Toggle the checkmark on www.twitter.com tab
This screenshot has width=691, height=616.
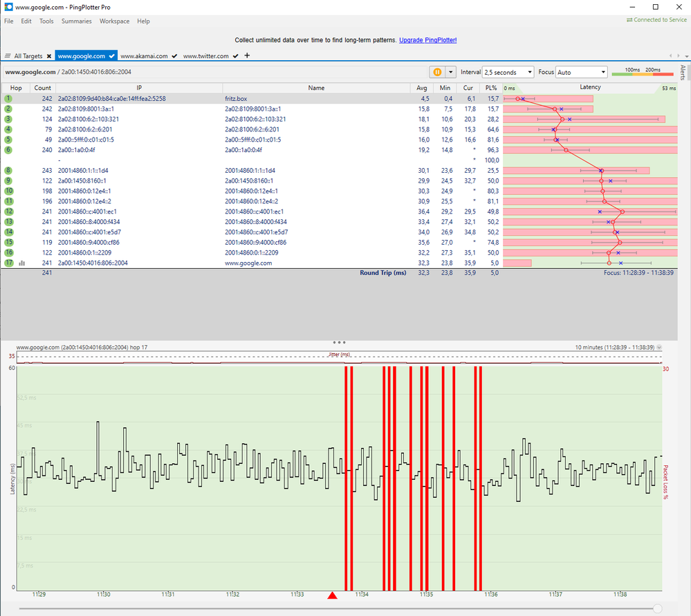pos(235,56)
